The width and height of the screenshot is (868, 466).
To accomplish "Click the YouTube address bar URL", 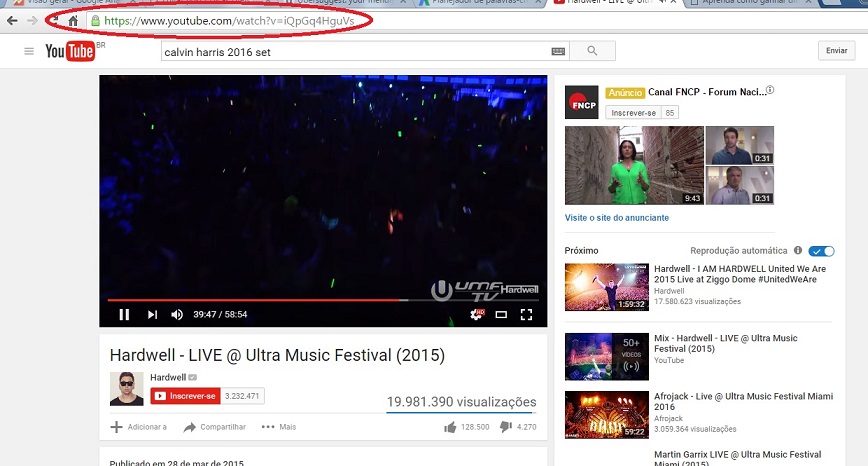I will coord(229,21).
